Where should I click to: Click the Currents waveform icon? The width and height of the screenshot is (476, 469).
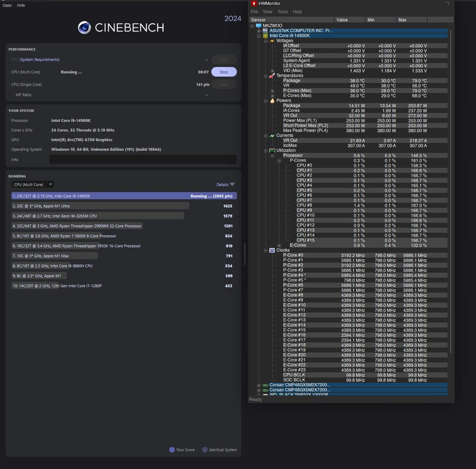[272, 135]
